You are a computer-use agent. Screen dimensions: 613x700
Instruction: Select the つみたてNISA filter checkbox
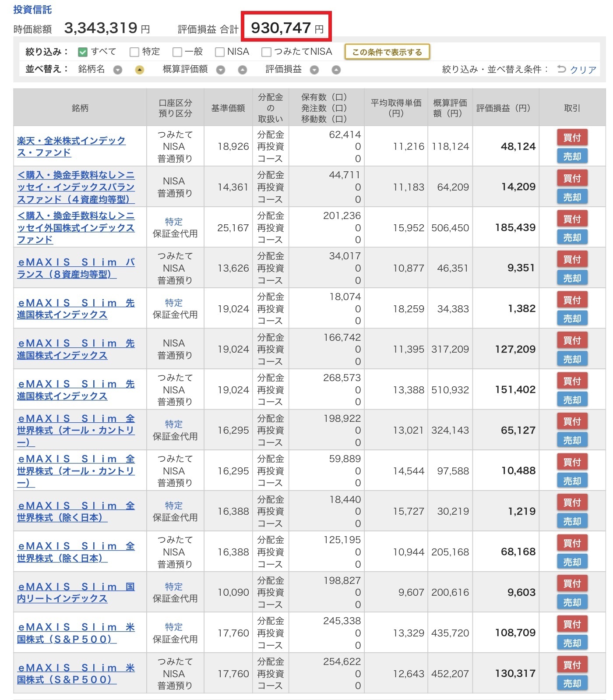[x=266, y=52]
